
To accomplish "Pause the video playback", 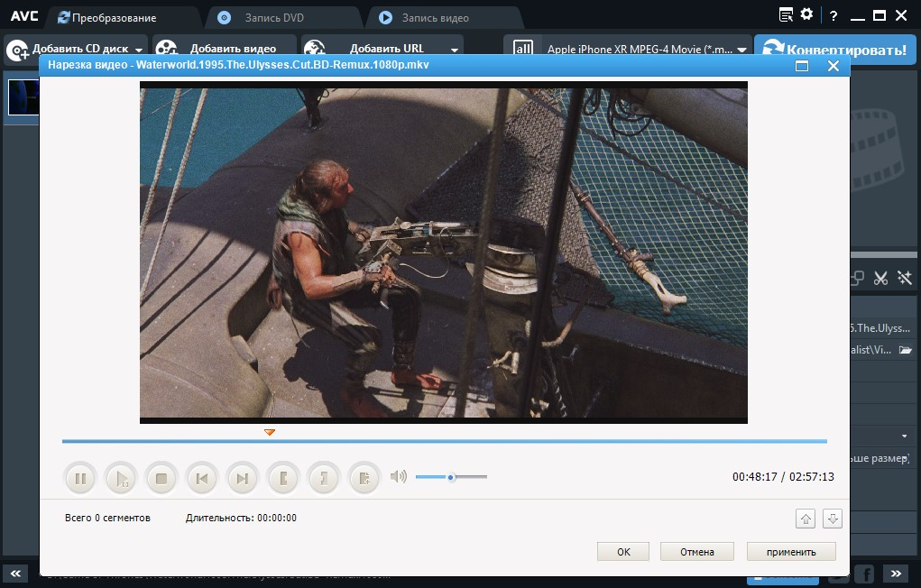I will pyautogui.click(x=80, y=479).
